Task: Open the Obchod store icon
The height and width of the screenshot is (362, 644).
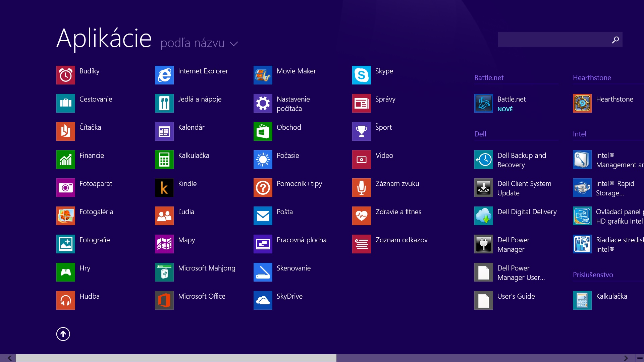Action: (x=263, y=131)
